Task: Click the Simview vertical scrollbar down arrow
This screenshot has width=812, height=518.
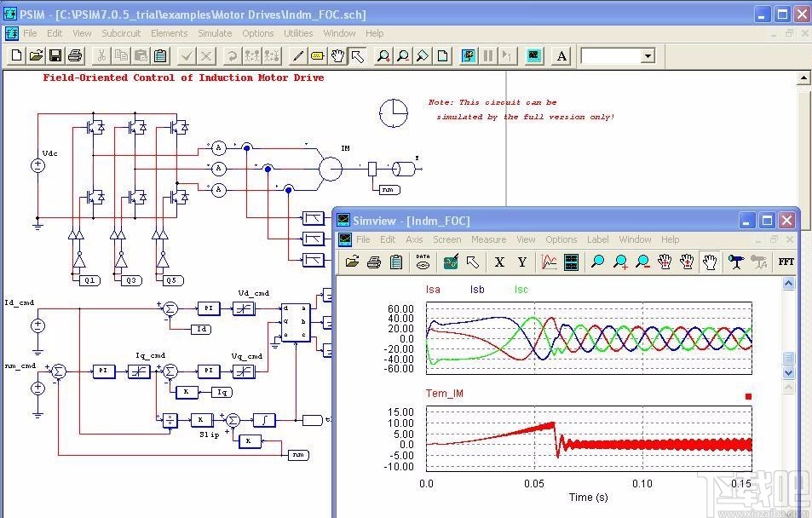Action: 788,373
